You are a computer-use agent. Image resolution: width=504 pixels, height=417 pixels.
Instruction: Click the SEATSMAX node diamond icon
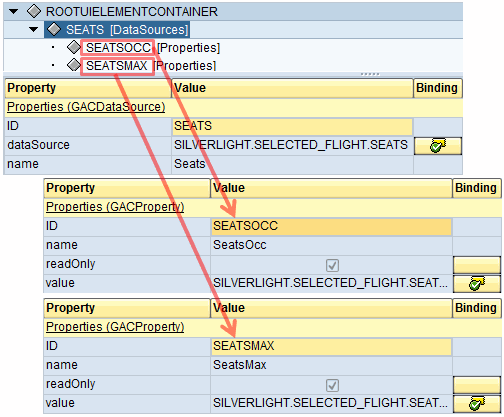tap(74, 65)
